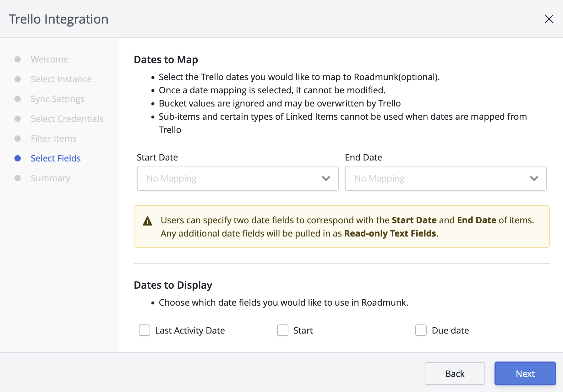This screenshot has width=563, height=392.
Task: Close the Trello Integration dialog
Action: pyautogui.click(x=549, y=19)
